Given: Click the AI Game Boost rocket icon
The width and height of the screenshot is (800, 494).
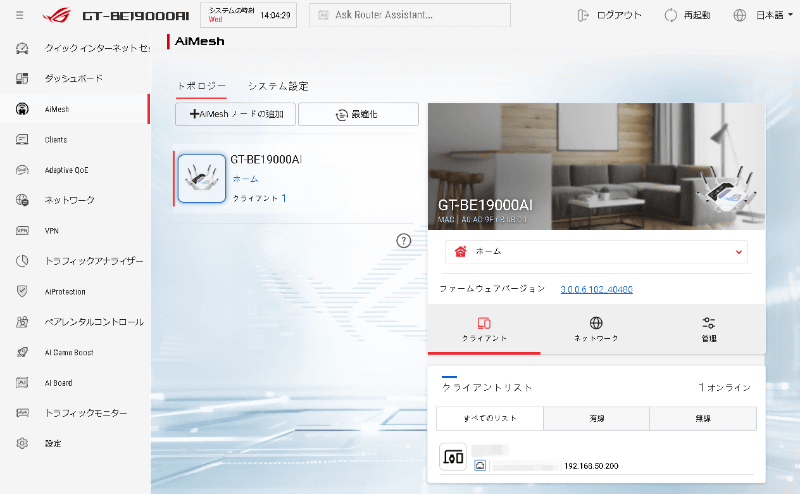Looking at the screenshot, I should 22,352.
